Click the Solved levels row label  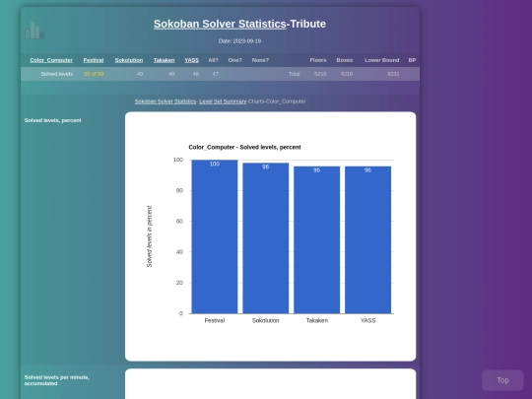[x=57, y=74]
